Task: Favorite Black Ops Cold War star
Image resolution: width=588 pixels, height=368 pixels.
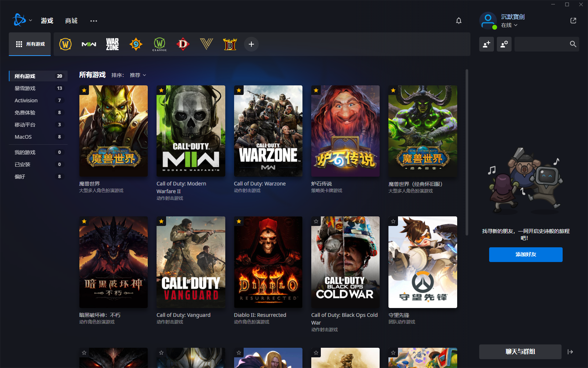Action: (x=316, y=221)
